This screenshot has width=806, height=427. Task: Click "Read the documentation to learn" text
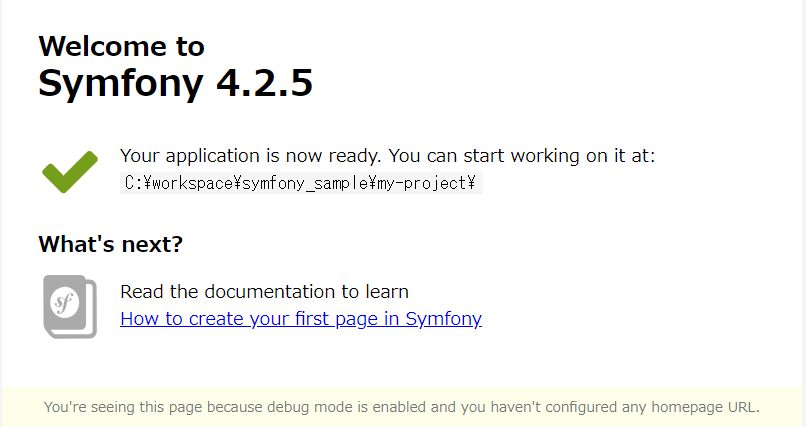tap(264, 292)
